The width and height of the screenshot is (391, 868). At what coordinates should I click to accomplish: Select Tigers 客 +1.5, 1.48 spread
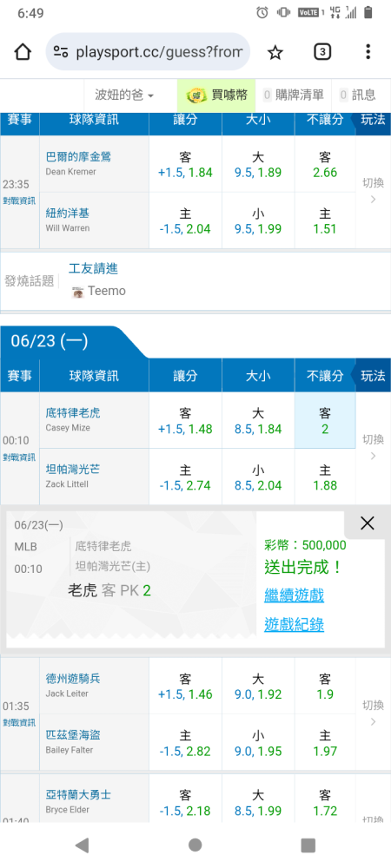click(x=186, y=421)
